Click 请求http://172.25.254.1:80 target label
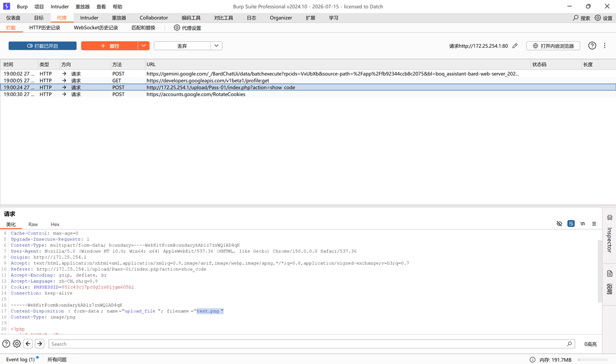Viewport: 616px width, 364px height. [x=479, y=46]
